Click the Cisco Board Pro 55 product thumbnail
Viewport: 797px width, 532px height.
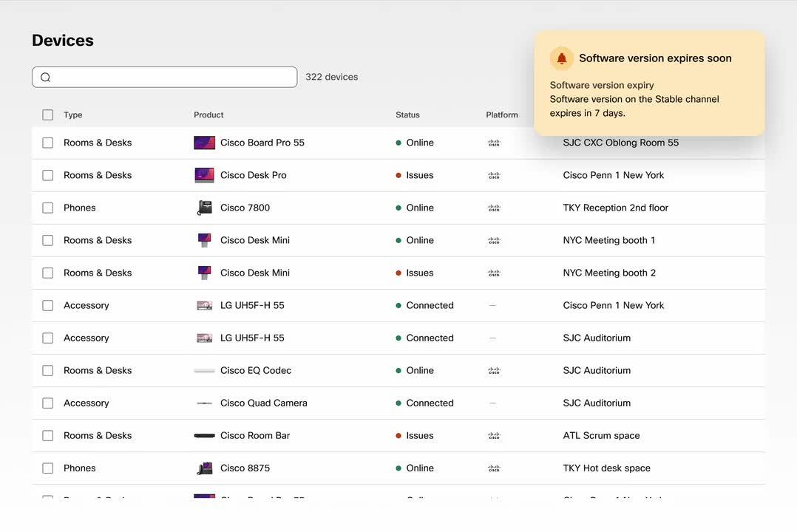click(204, 143)
